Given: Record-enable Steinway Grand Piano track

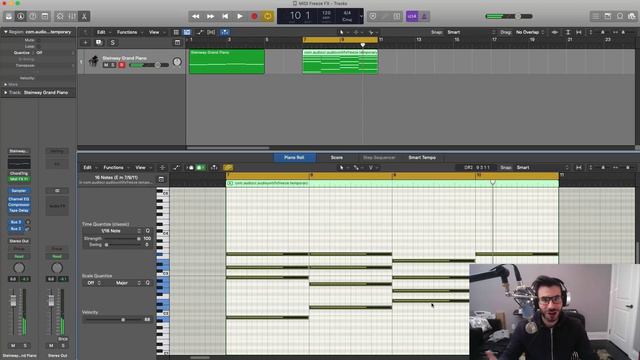Looking at the screenshot, I should [x=121, y=65].
